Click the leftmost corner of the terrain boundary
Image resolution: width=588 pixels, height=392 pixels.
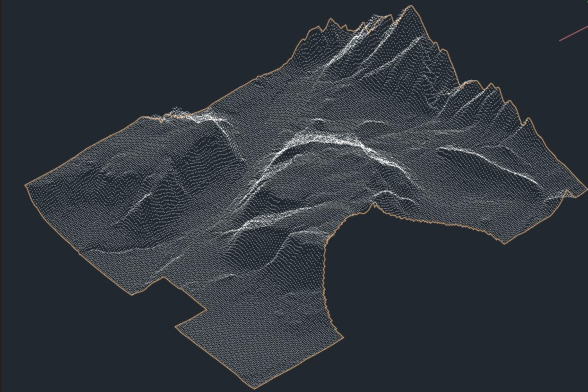click(x=26, y=185)
